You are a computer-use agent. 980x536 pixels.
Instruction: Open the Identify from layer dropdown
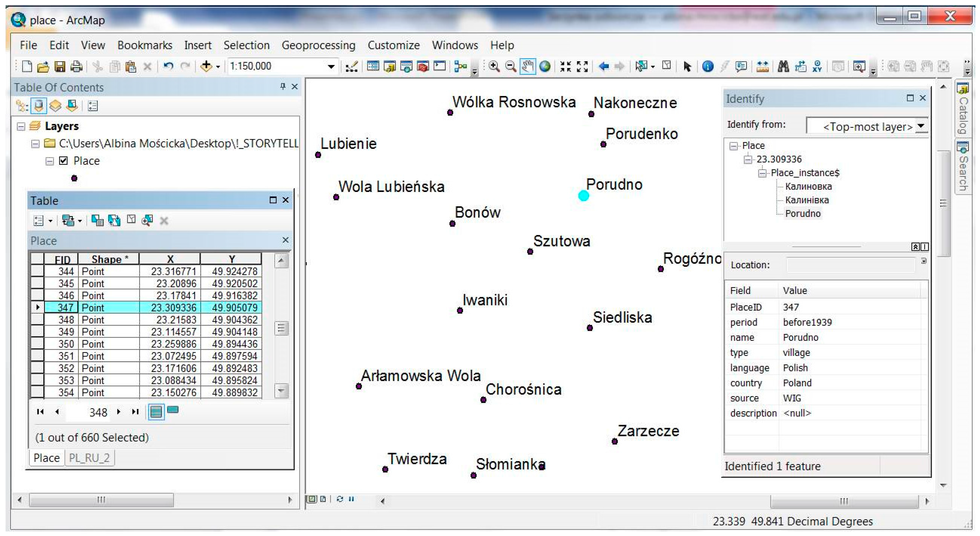(x=921, y=126)
